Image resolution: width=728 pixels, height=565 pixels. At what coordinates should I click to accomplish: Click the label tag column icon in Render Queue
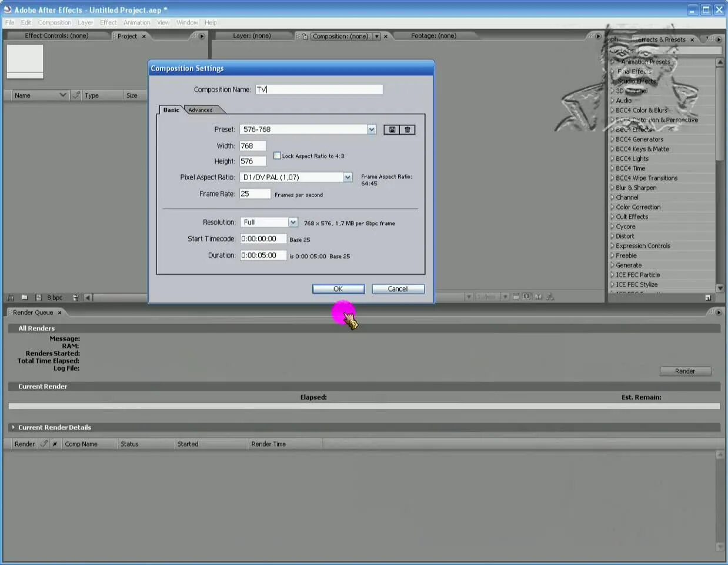pos(44,444)
